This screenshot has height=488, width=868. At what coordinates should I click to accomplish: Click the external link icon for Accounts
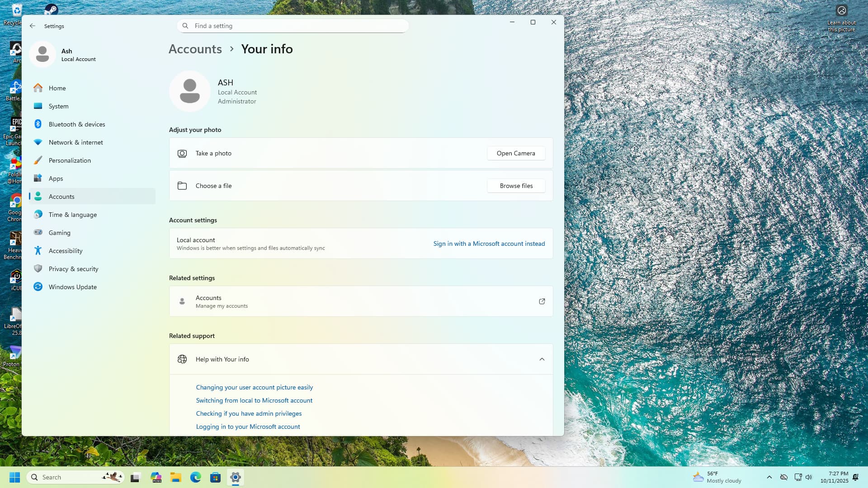click(x=542, y=301)
